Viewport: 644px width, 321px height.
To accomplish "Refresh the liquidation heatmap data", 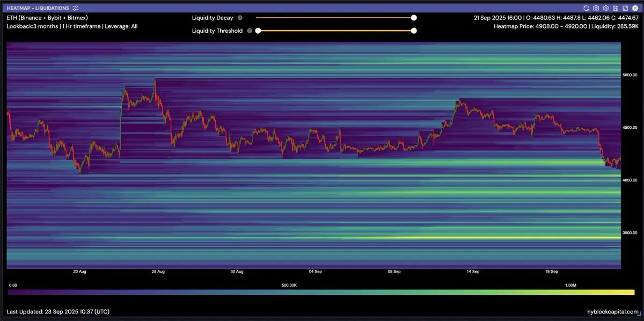I will [x=587, y=8].
